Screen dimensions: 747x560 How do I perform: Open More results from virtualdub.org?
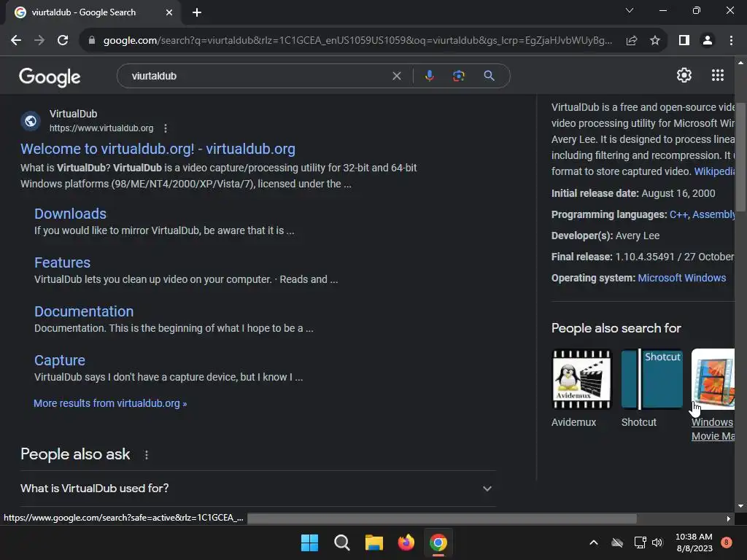(110, 403)
